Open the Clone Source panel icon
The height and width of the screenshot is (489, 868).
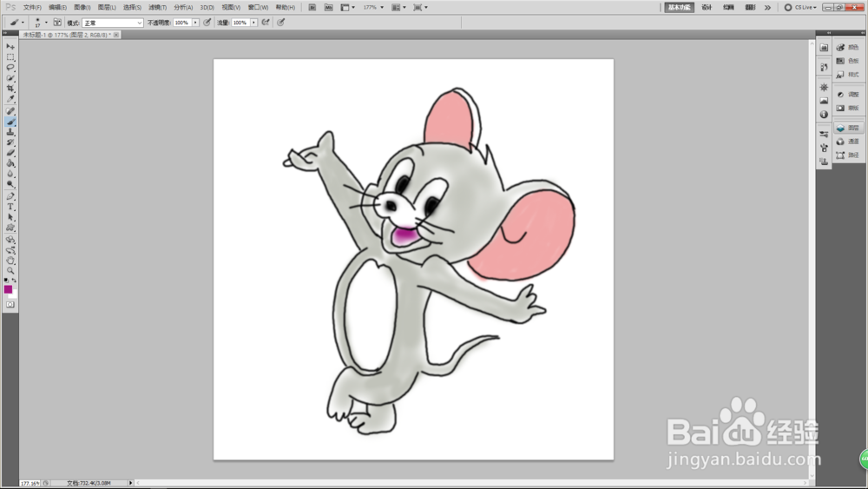(x=824, y=162)
